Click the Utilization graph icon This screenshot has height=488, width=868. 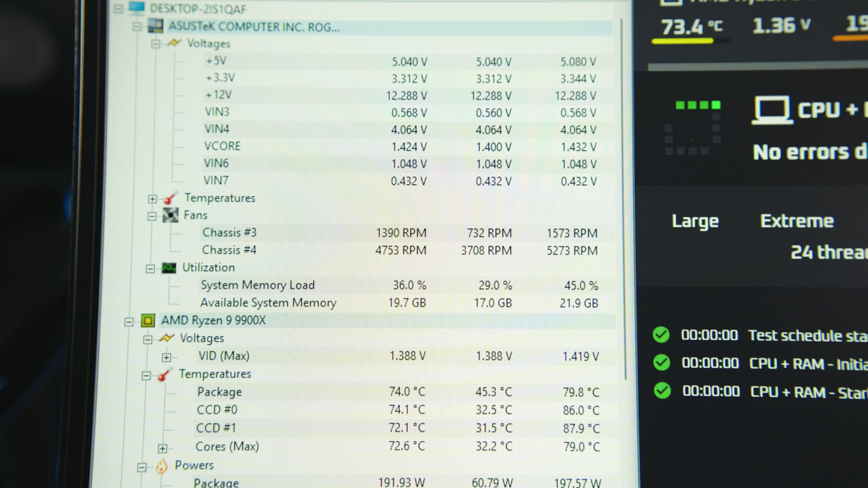(169, 267)
